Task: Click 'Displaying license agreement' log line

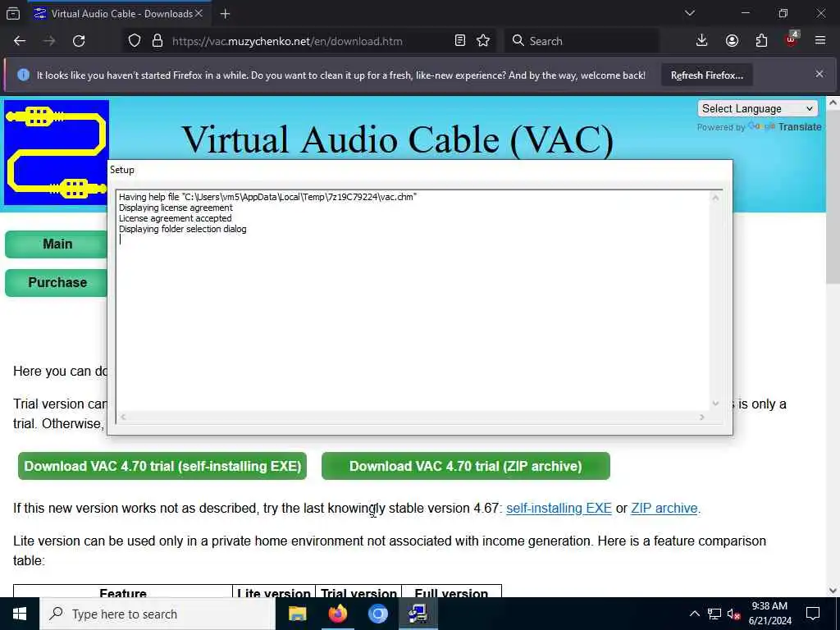Action: (x=176, y=208)
